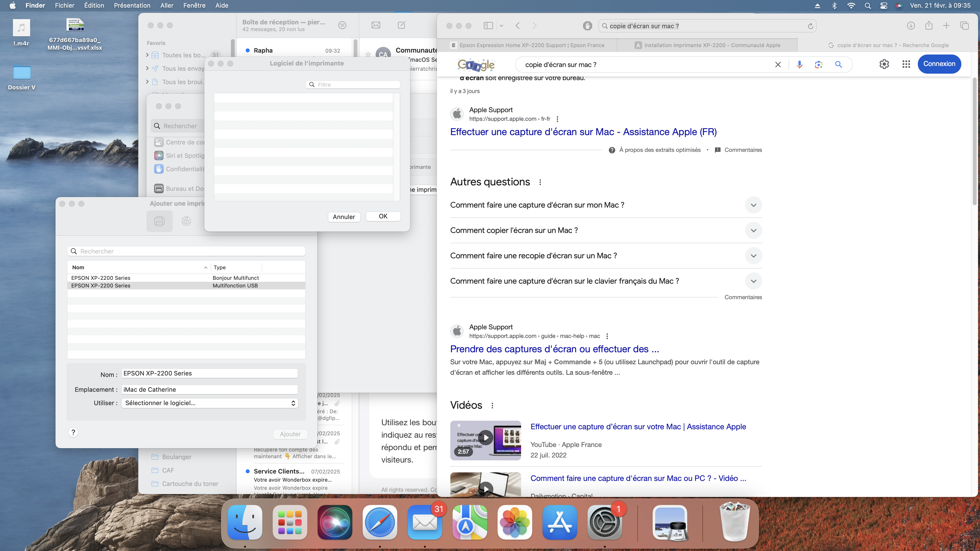Expand 'Comment faire une recopie d'écran' question
980x551 pixels.
click(753, 256)
